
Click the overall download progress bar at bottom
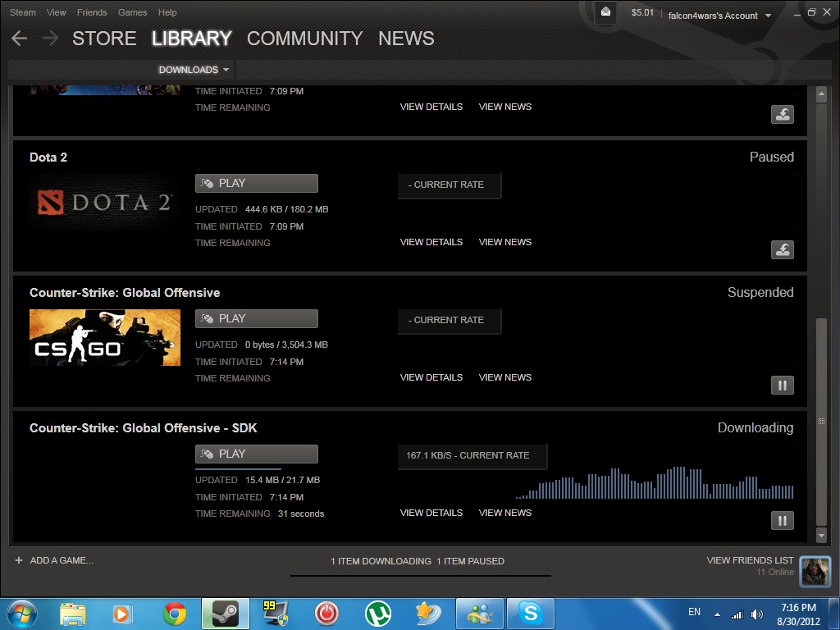click(x=420, y=576)
